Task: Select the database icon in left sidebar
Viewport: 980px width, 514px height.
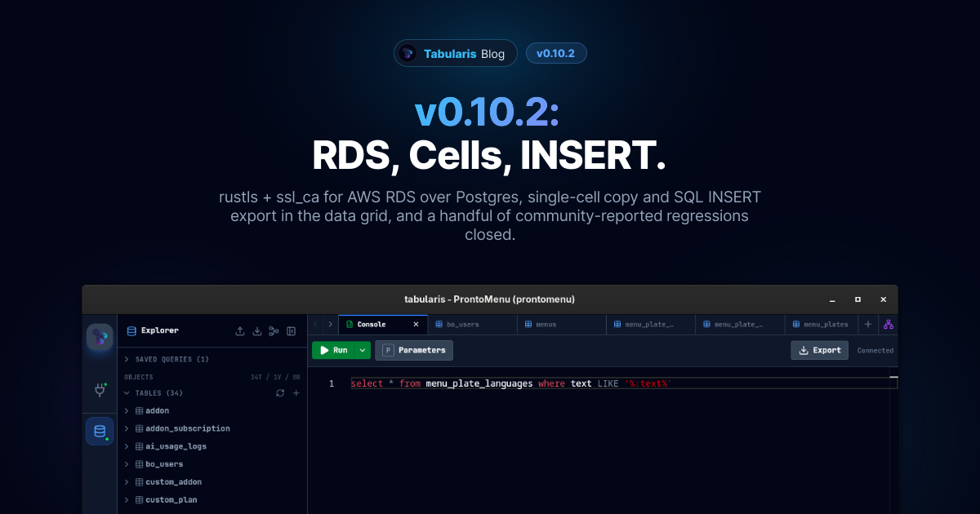Action: tap(100, 431)
